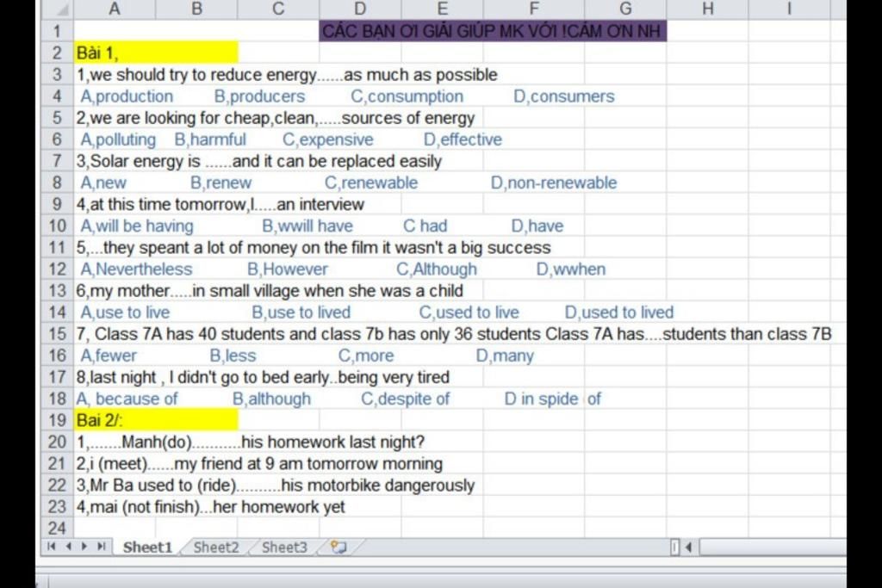Select row 2 header
Image resolution: width=882 pixels, height=588 pixels.
58,53
